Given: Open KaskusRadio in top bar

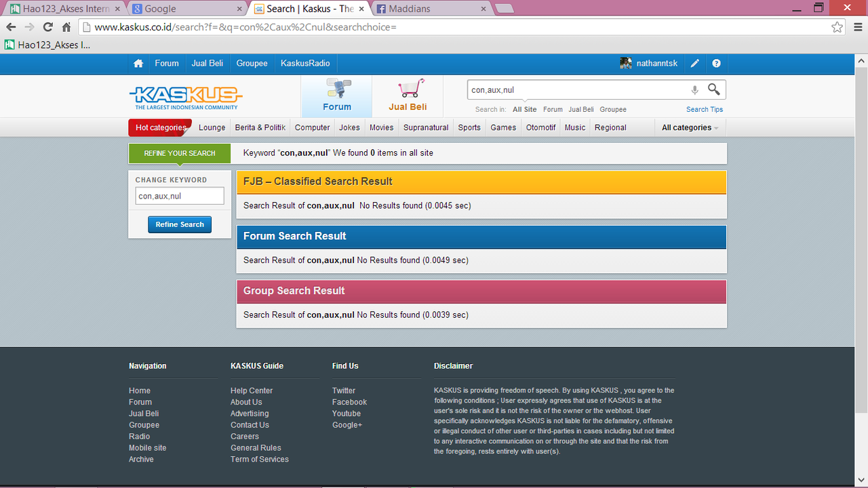Looking at the screenshot, I should pos(305,63).
